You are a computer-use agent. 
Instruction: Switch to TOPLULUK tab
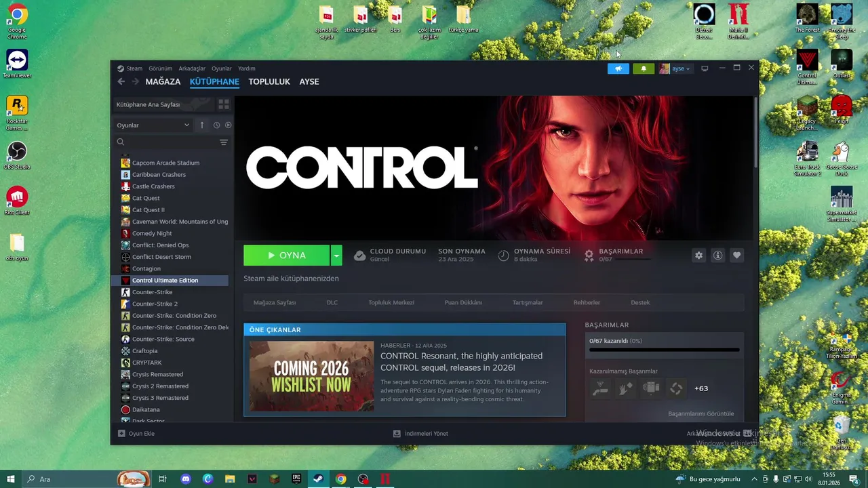point(269,81)
